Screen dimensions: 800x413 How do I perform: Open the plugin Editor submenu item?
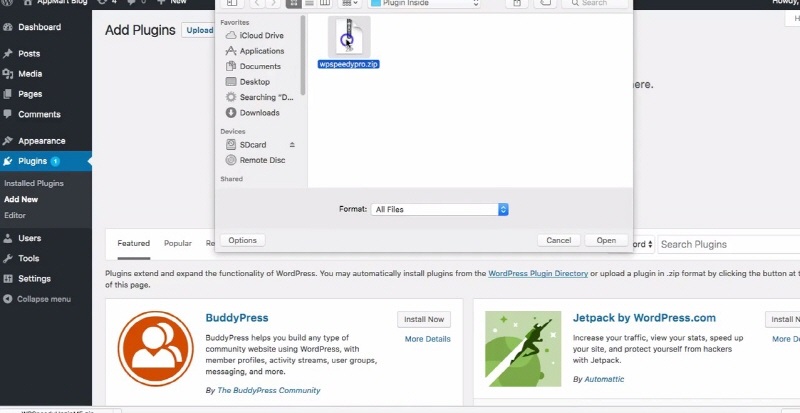coord(15,215)
